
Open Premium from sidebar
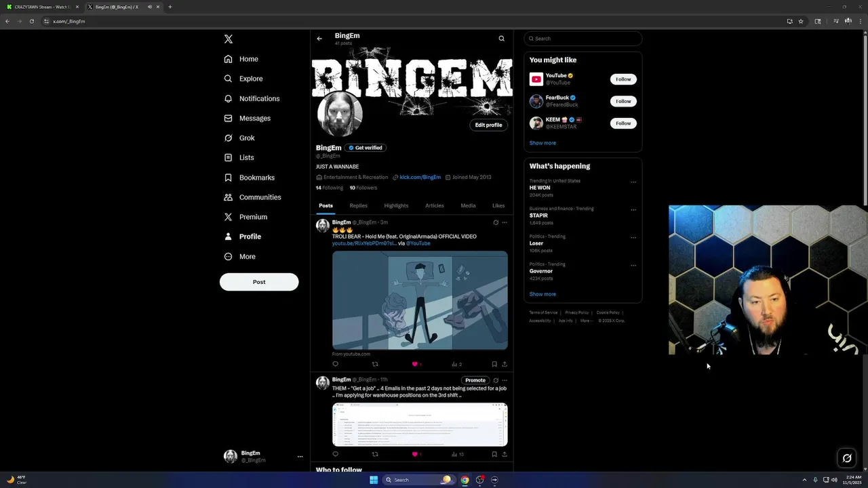point(245,217)
